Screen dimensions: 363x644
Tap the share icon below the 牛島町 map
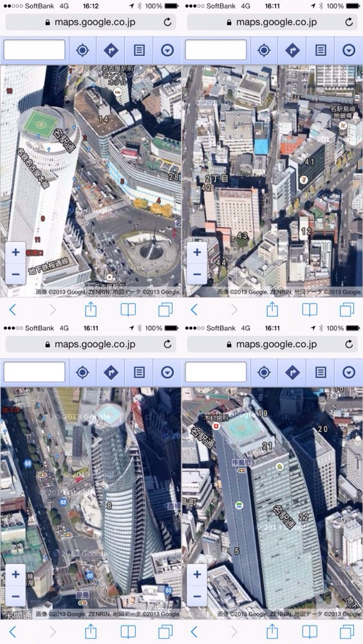pos(272,631)
